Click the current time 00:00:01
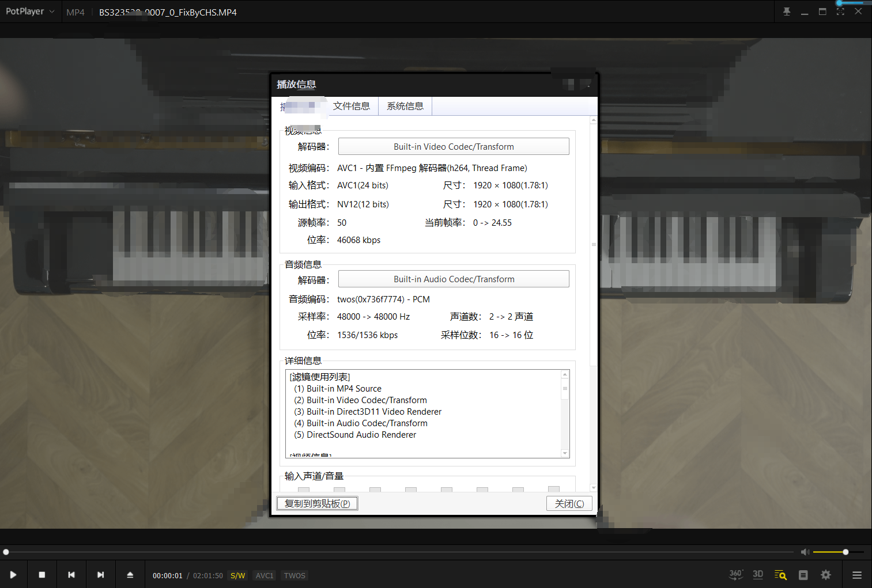 pyautogui.click(x=168, y=575)
